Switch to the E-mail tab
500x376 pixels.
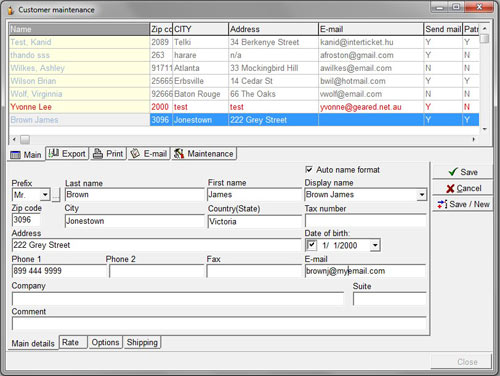(x=149, y=154)
